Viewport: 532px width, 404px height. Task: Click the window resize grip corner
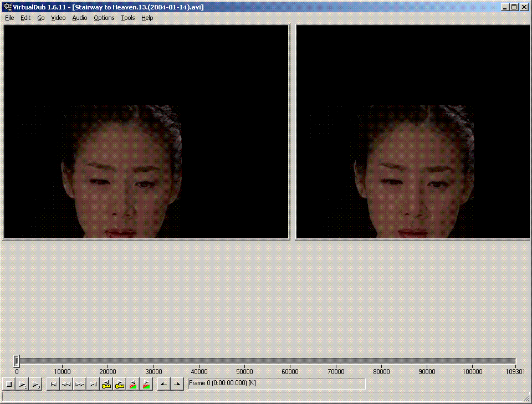tap(526, 397)
